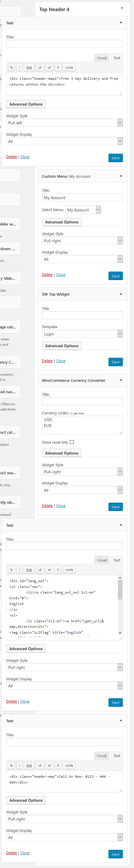Image resolution: width=134 pixels, height=868 pixels.
Task: Collapse the WooCommerce Currency Converter widget
Action: tap(121, 380)
